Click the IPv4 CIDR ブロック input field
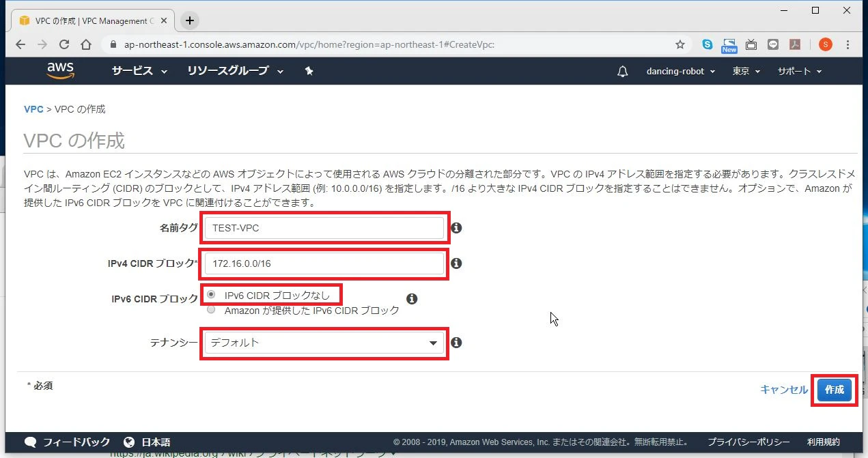The height and width of the screenshot is (458, 868). tap(324, 263)
